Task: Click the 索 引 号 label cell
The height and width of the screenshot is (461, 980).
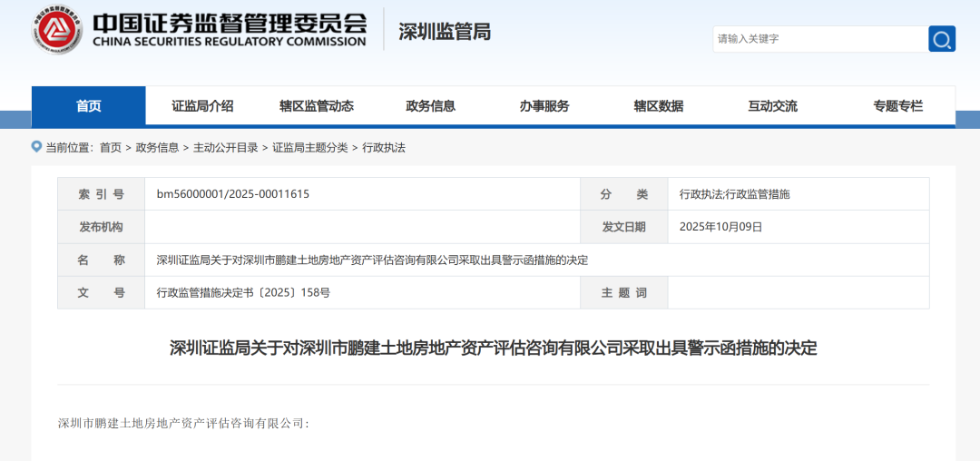Action: (x=102, y=194)
